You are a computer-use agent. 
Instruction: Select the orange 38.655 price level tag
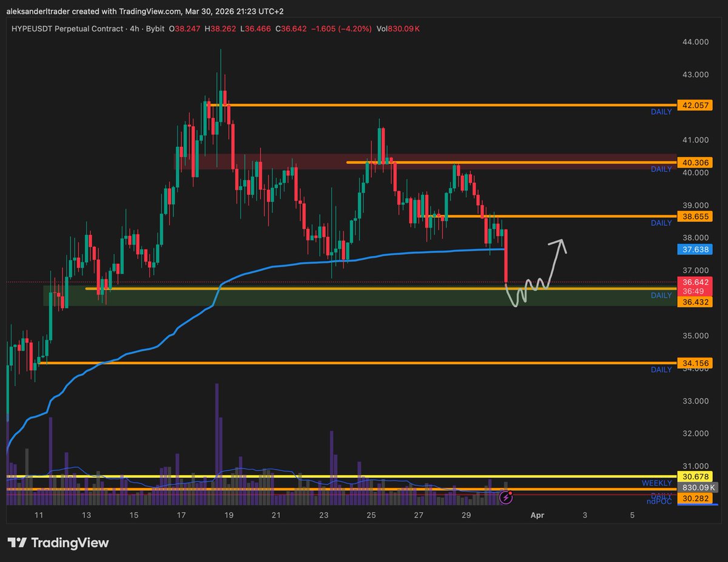tap(695, 216)
